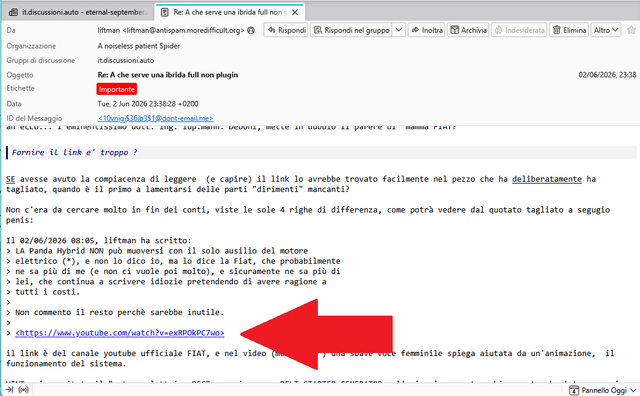The width and height of the screenshot is (640, 396).
Task: Archive the message with Archivia
Action: point(468,30)
